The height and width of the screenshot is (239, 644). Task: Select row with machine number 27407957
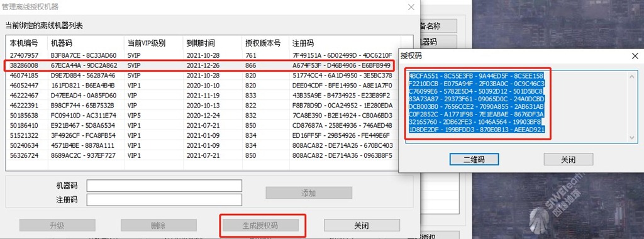204,55
